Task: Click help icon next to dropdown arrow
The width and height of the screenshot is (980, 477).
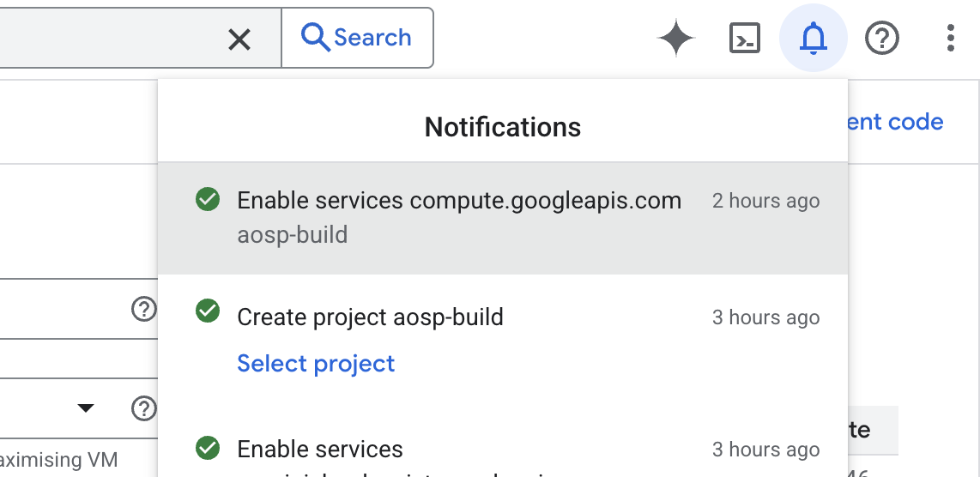Action: click(143, 408)
